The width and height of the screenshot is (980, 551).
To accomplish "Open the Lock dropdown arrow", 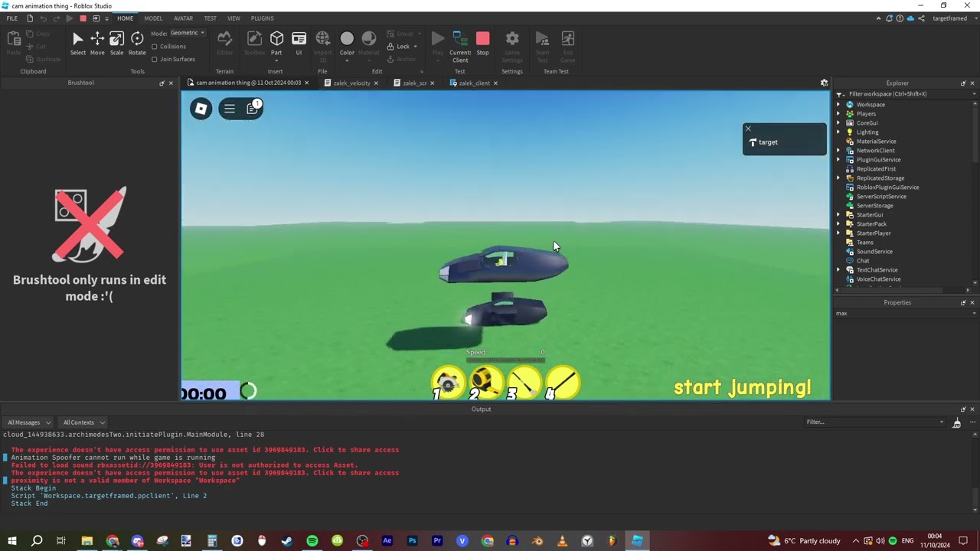I will pos(415,47).
